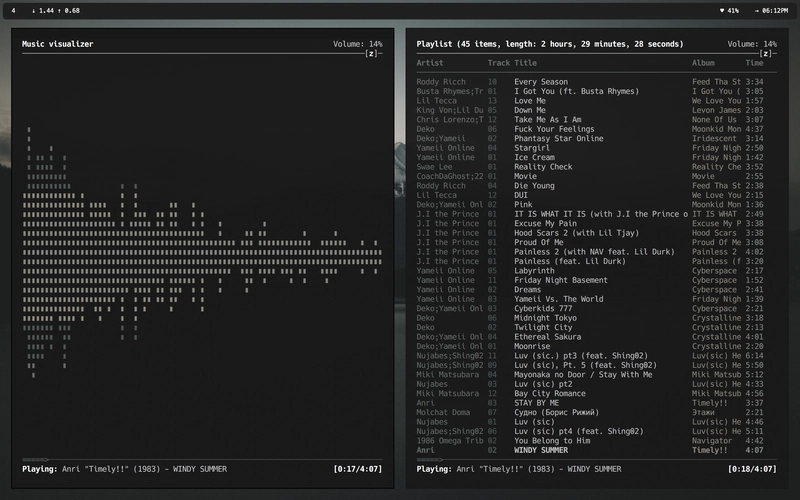Image resolution: width=800 pixels, height=500 pixels.
Task: Click the Playing status line in Playlist window
Action: (519, 469)
